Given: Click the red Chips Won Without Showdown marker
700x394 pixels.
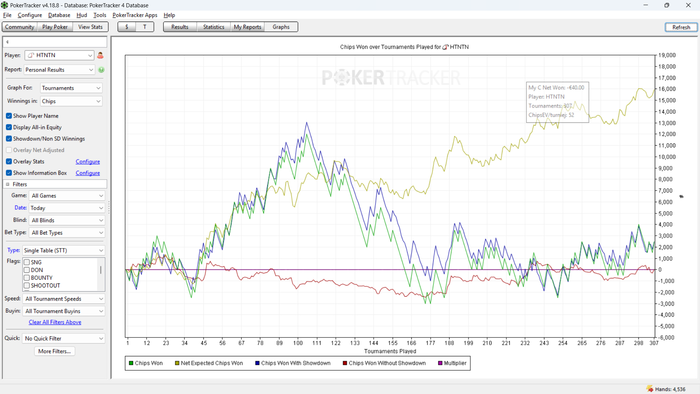Looking at the screenshot, I should pos(345,363).
